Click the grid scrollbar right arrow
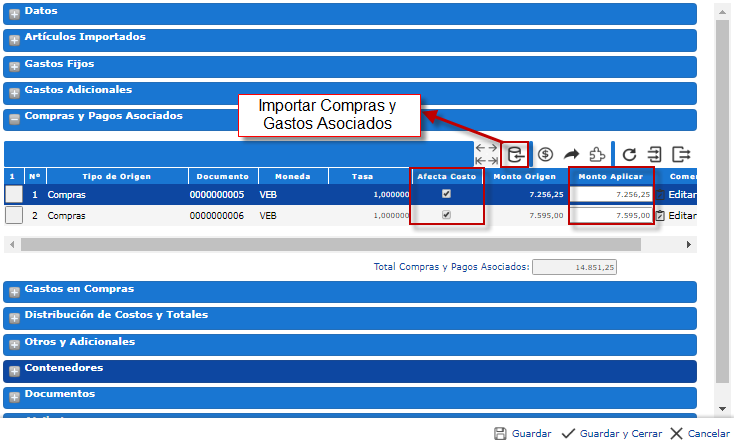 pyautogui.click(x=689, y=244)
